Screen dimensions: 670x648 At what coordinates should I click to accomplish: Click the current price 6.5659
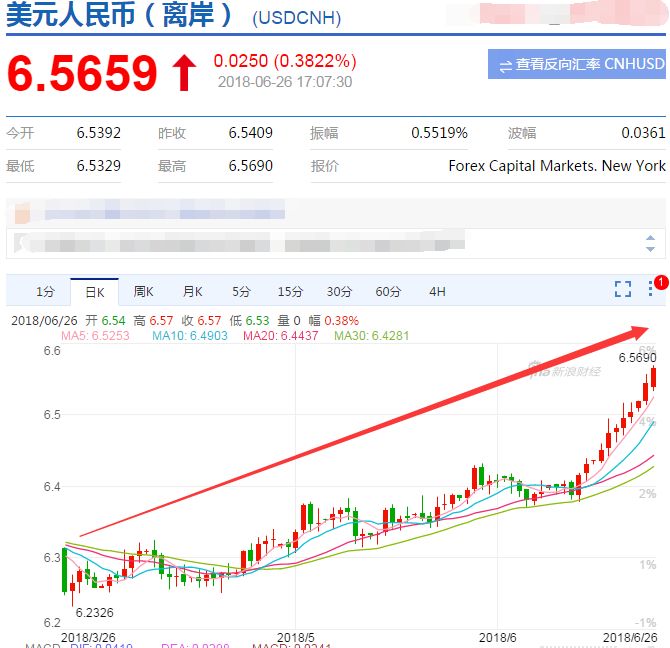point(82,73)
